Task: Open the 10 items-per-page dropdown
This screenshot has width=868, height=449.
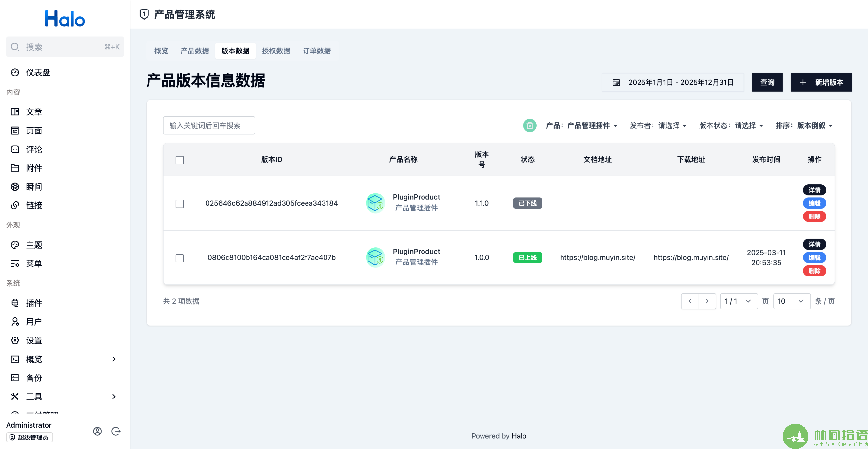Action: tap(792, 301)
